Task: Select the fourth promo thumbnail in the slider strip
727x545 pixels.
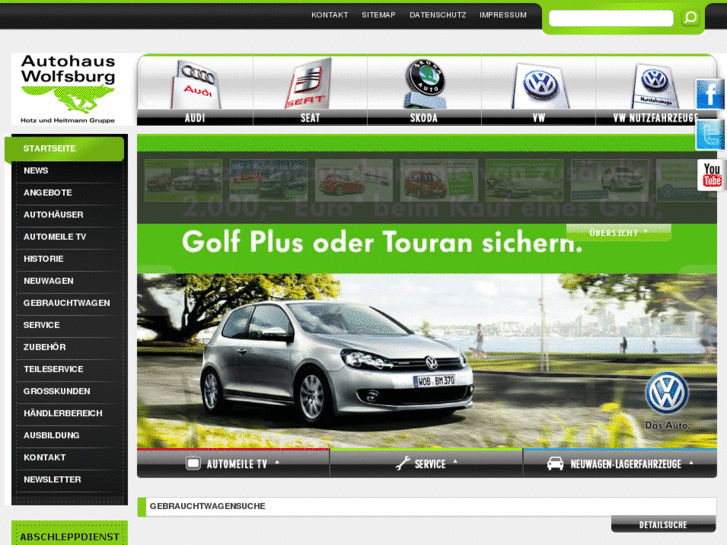Action: (x=439, y=180)
